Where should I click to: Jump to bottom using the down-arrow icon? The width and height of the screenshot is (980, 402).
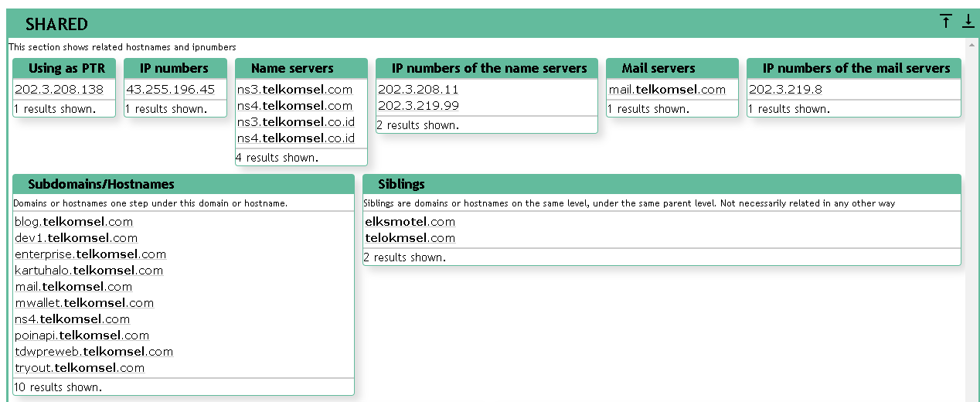tap(968, 22)
